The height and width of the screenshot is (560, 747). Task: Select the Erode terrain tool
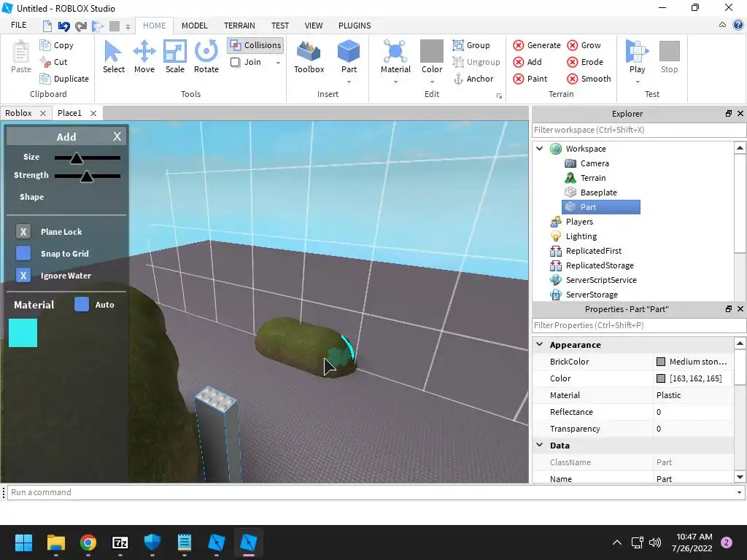585,62
